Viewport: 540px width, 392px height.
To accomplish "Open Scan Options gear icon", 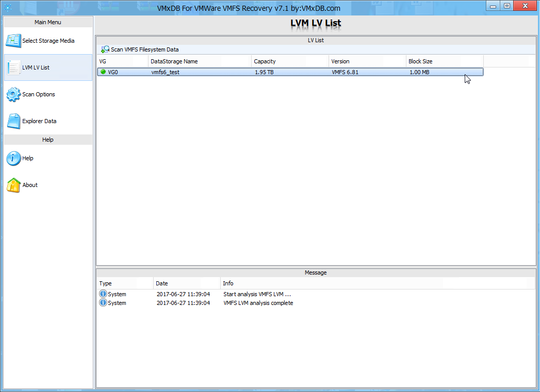I will pos(13,94).
